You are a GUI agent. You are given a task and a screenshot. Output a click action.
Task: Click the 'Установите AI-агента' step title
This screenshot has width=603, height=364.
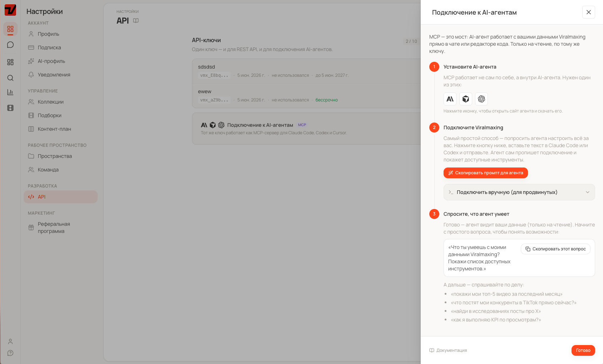(x=470, y=67)
